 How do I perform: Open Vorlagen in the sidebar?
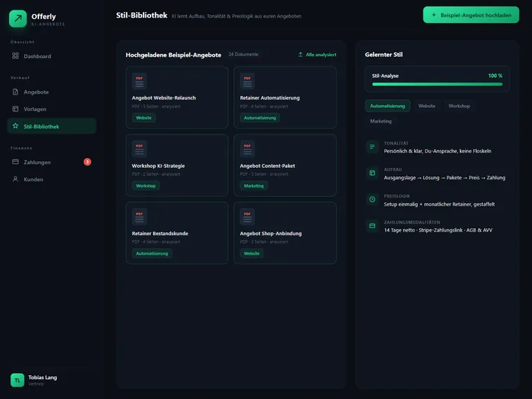click(52, 109)
